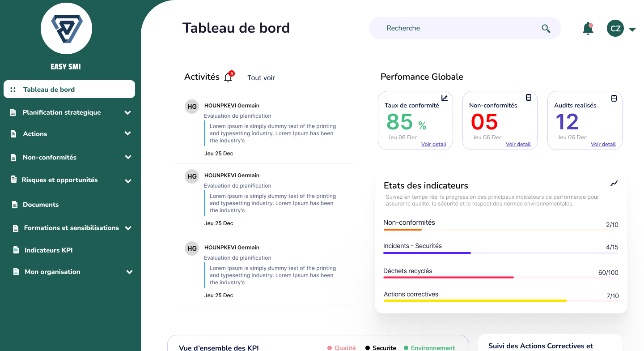Click the CZ profile avatar

[615, 28]
